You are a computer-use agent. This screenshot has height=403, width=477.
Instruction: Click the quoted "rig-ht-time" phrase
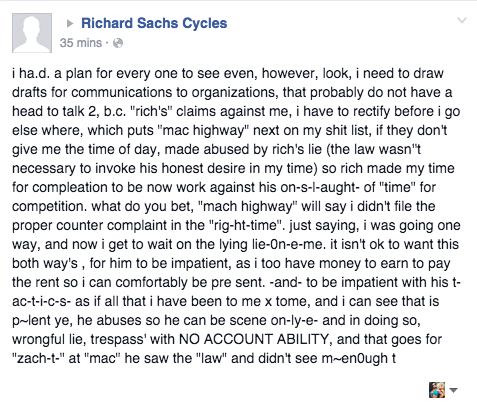tap(248, 225)
